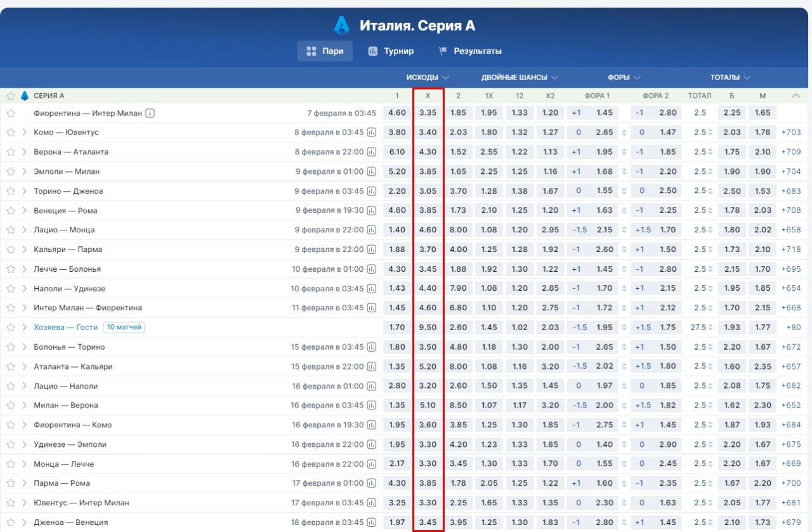Viewport: 812px width, 532px height.
Task: Open statistics icon for Удинезе — Эмполи
Action: pos(372,444)
